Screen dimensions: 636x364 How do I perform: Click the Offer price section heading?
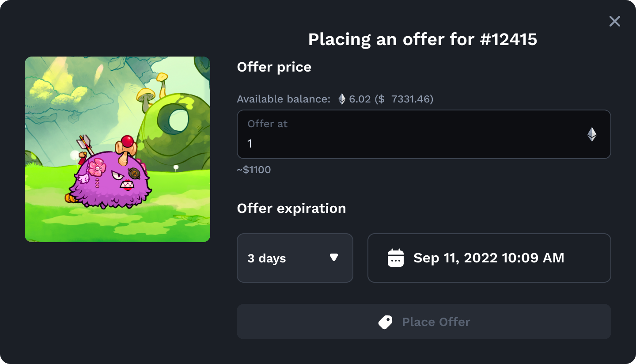tap(274, 67)
